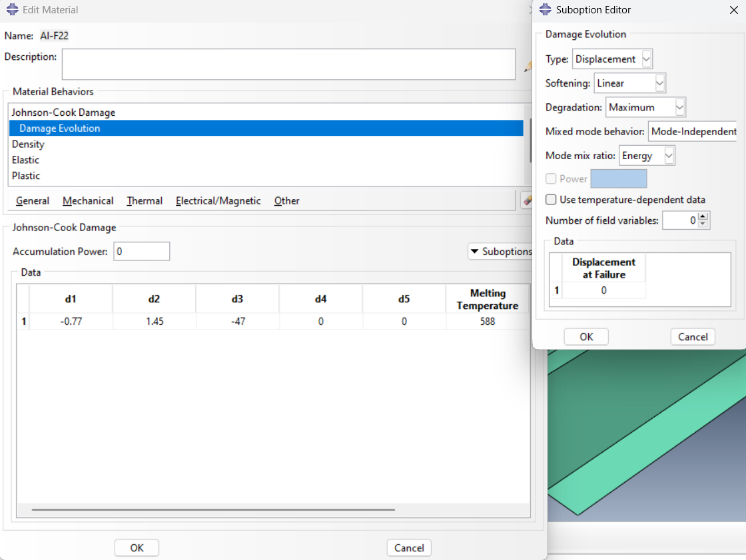Click Displacement at Failure cell value 0
746x560 pixels.
(x=603, y=290)
